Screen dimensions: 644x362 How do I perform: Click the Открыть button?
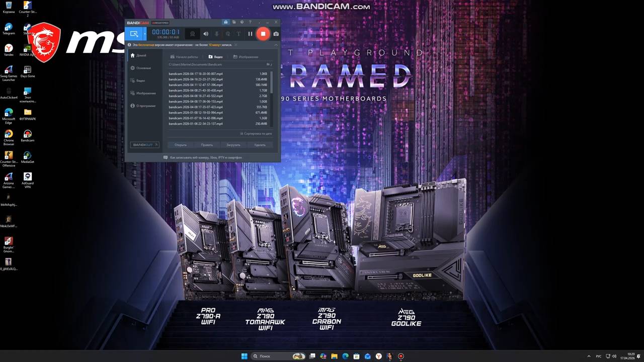pos(181,145)
